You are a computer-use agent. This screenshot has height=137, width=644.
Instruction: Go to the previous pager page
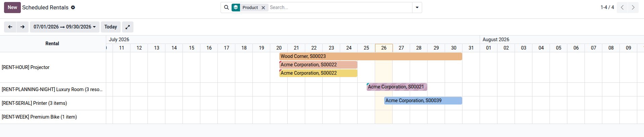point(622,7)
